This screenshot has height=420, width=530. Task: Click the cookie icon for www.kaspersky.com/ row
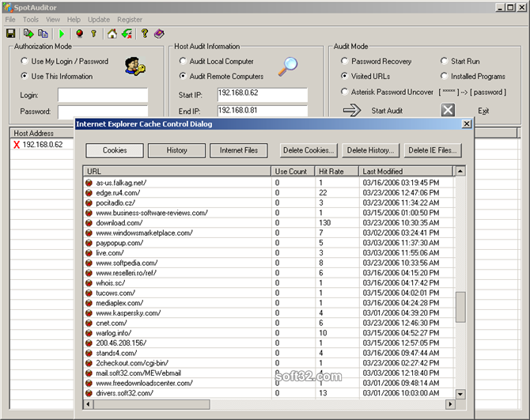pyautogui.click(x=89, y=313)
